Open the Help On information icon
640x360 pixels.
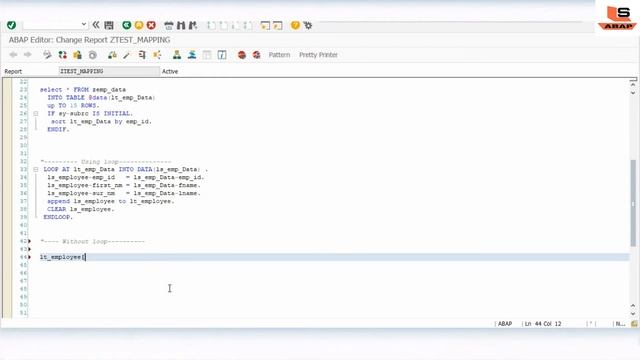[222, 55]
